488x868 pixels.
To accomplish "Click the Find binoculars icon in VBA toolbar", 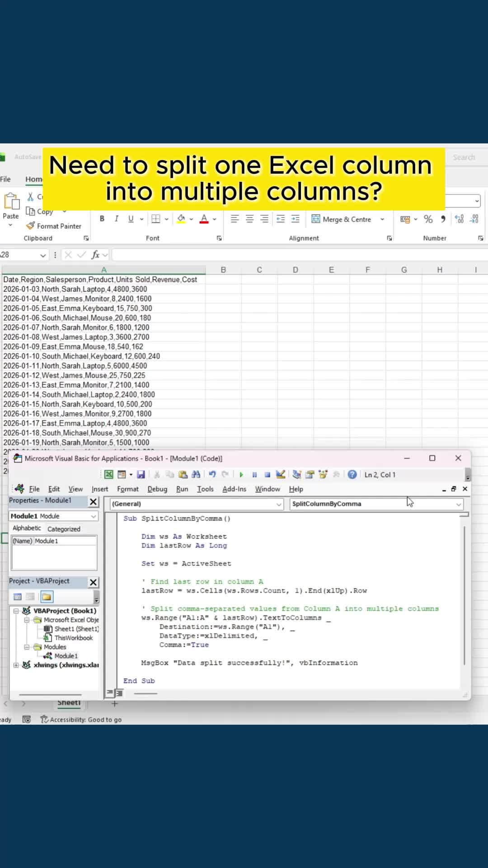I will 196,474.
